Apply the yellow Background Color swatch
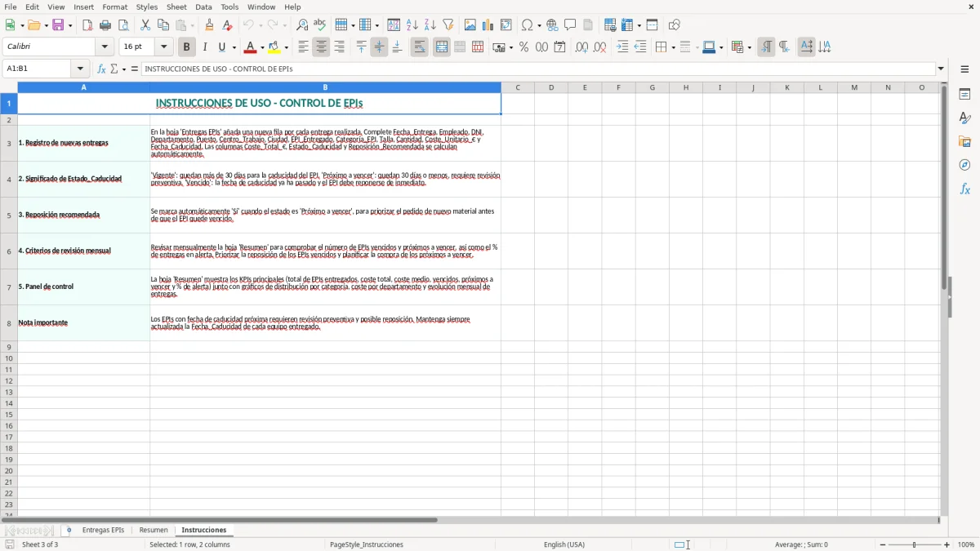980x551 pixels. [x=274, y=47]
